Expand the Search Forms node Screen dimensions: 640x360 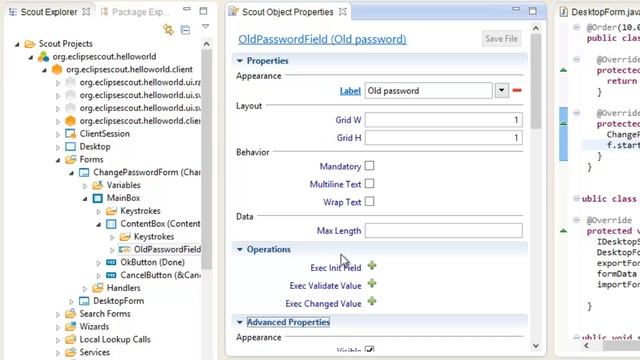coord(58,314)
